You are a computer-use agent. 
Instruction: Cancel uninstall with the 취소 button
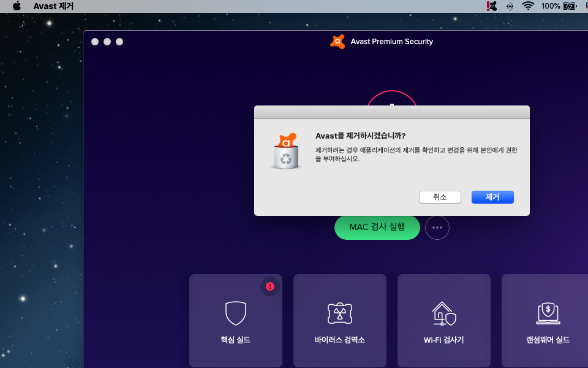[x=440, y=197]
